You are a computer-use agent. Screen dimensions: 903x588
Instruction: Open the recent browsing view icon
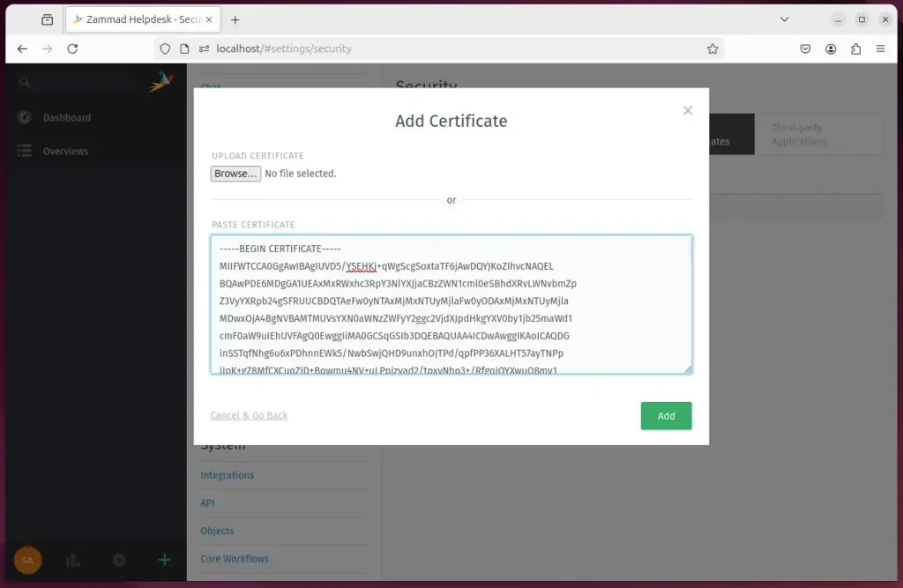click(48, 19)
